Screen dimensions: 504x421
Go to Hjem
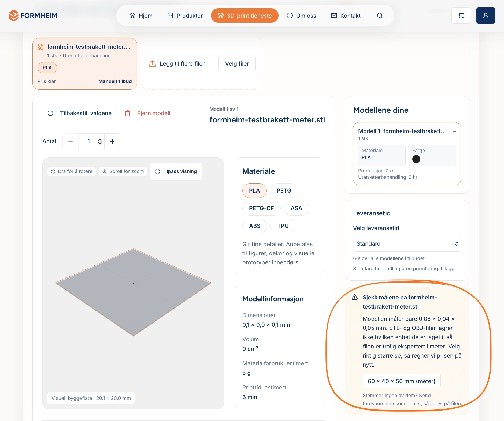141,16
